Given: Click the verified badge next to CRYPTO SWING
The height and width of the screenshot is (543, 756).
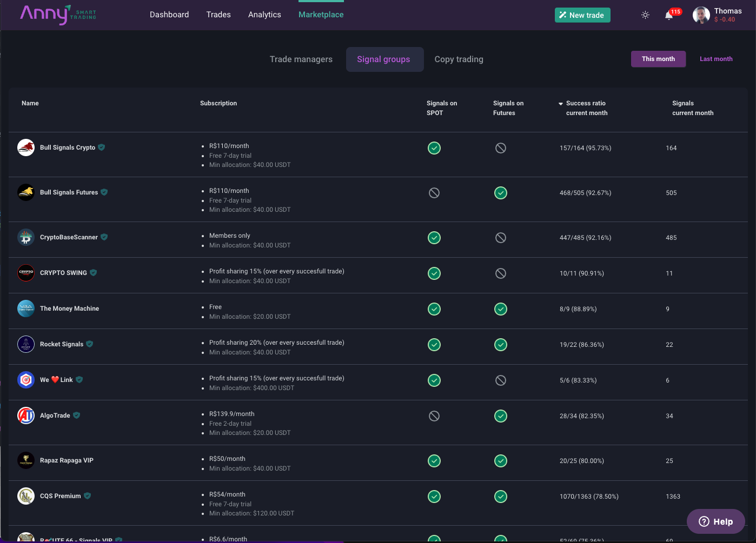Looking at the screenshot, I should [93, 273].
